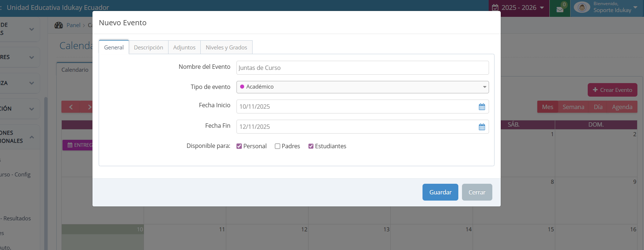644x250 pixels.
Task: Enable the Padres checkbox
Action: tap(277, 146)
